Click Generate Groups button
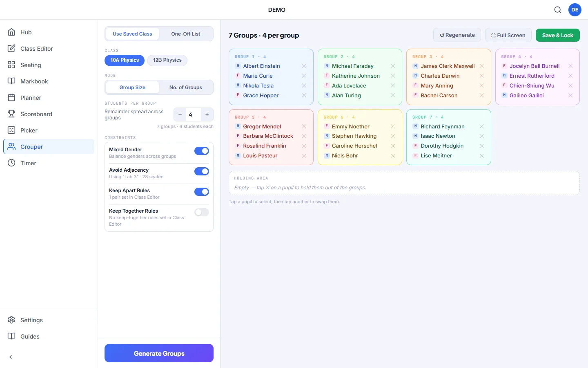The height and width of the screenshot is (368, 588). pyautogui.click(x=159, y=353)
